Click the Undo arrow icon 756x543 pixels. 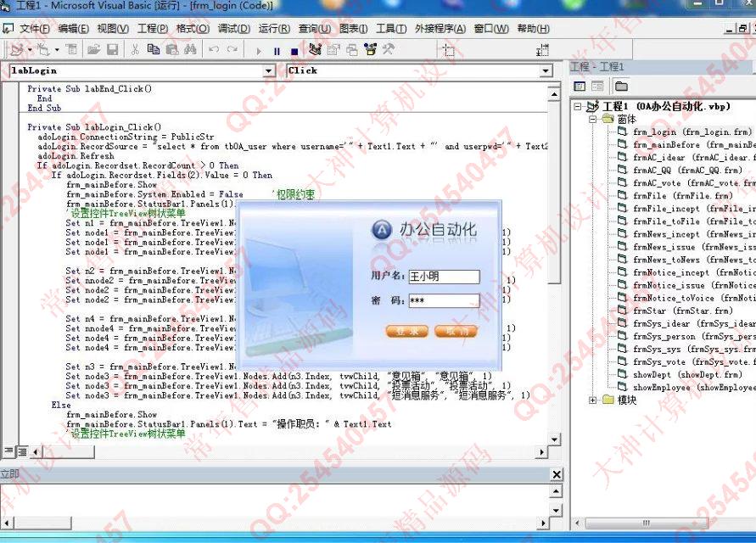(214, 49)
